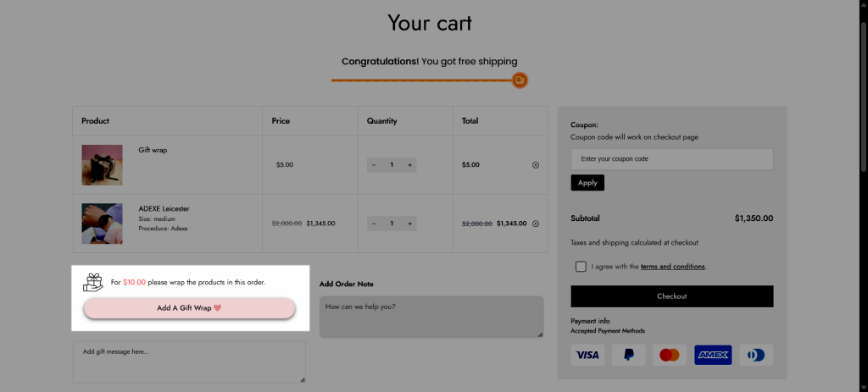Click the black Checkout button
The width and height of the screenshot is (868, 392).
[672, 296]
